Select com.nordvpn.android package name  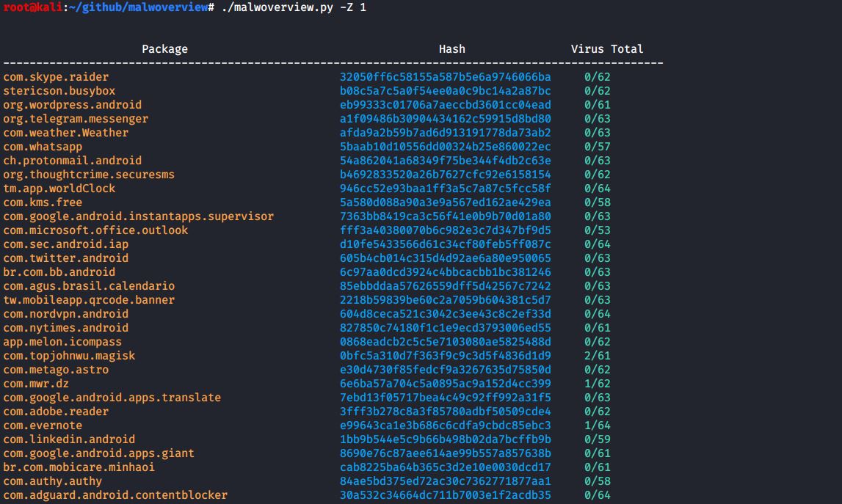point(66,315)
